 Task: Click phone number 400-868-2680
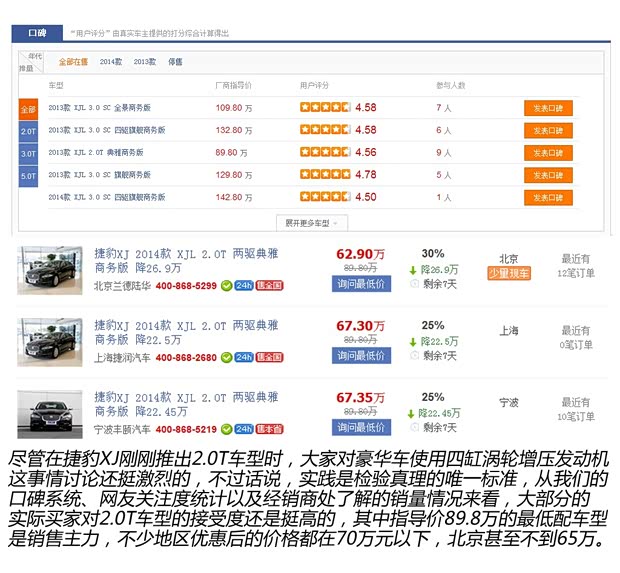coord(186,357)
